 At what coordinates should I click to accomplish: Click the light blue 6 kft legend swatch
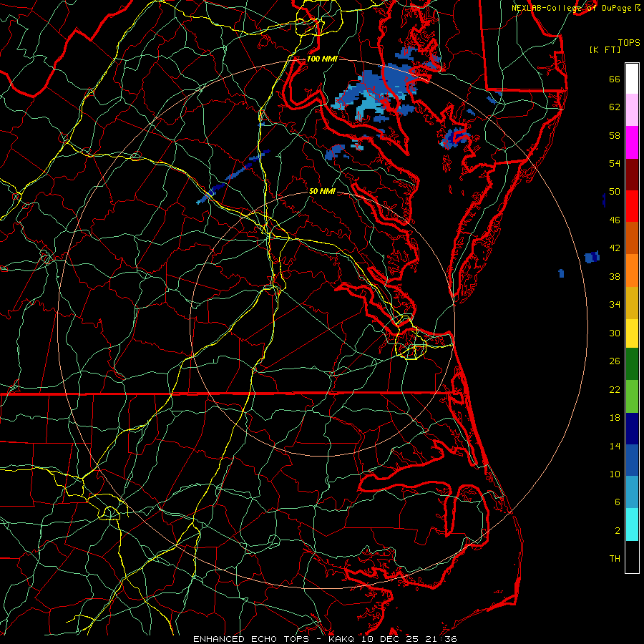(632, 492)
